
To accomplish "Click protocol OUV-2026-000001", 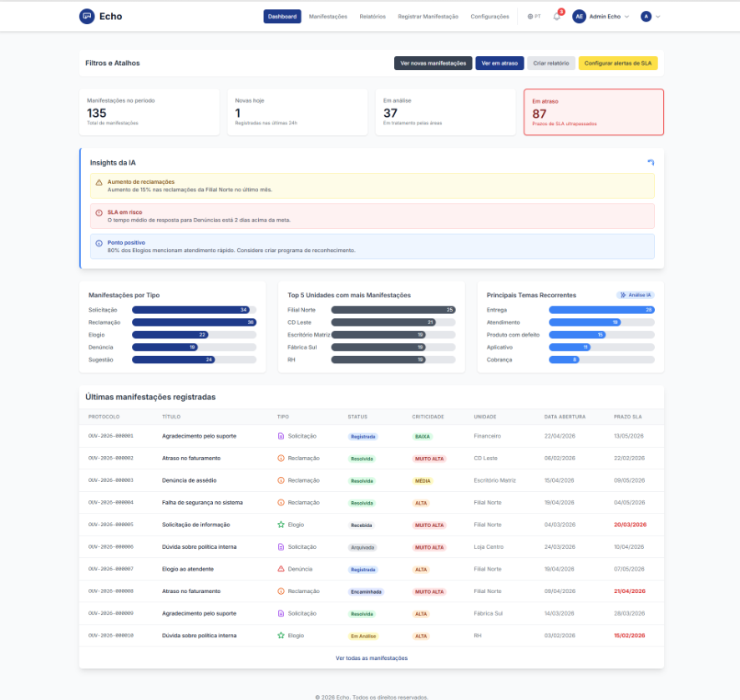I will pos(111,436).
